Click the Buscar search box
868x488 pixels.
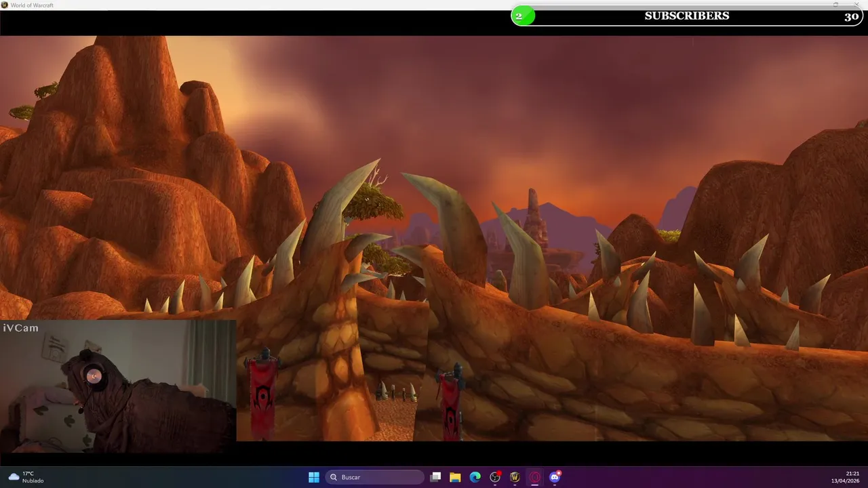point(374,477)
